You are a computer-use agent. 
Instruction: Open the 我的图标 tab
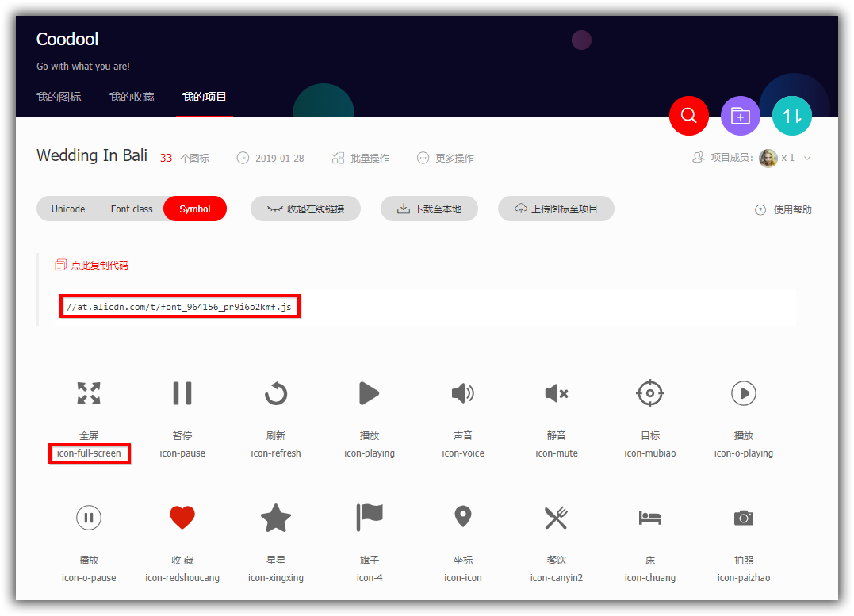click(59, 96)
